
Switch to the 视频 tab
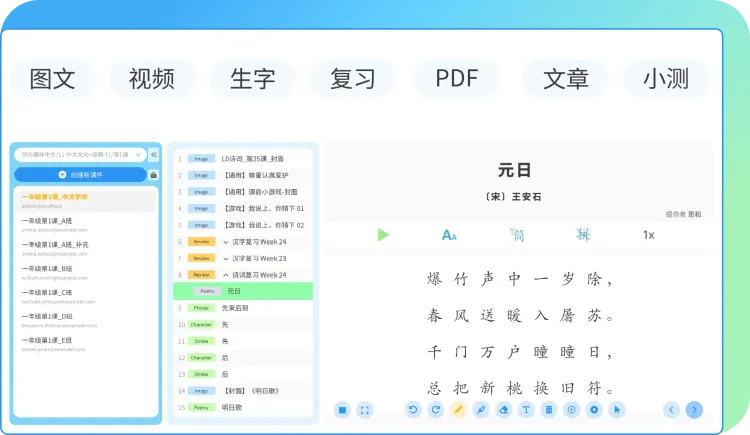click(x=152, y=78)
